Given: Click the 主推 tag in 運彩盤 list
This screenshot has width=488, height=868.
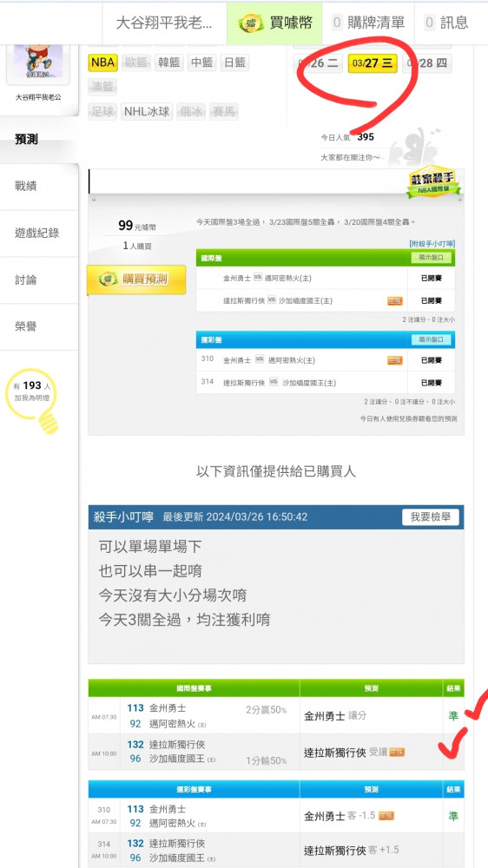Looking at the screenshot, I should tap(395, 360).
